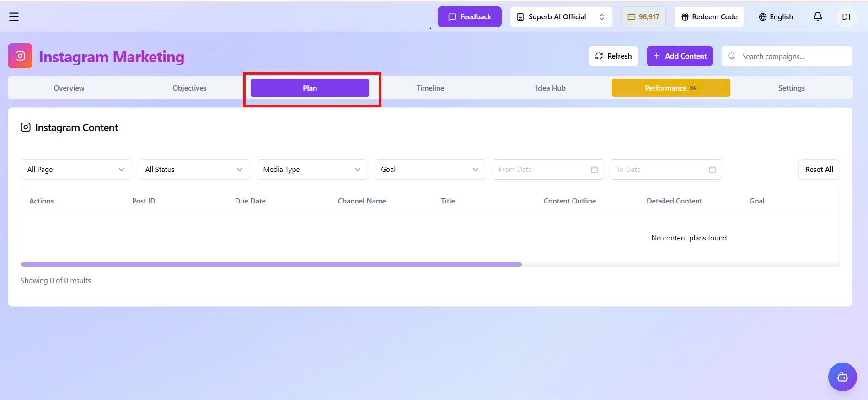Open the chatbot assistant floating button
The width and height of the screenshot is (868, 400).
coord(842,377)
